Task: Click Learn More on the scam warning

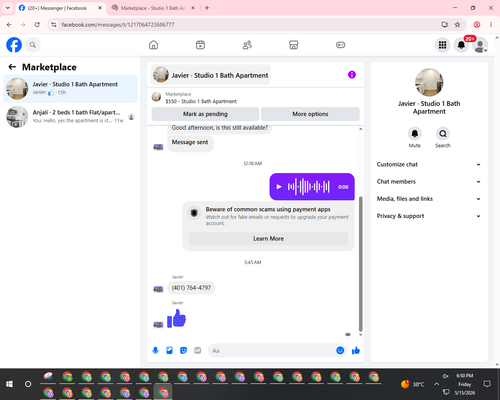Action: pyautogui.click(x=268, y=239)
